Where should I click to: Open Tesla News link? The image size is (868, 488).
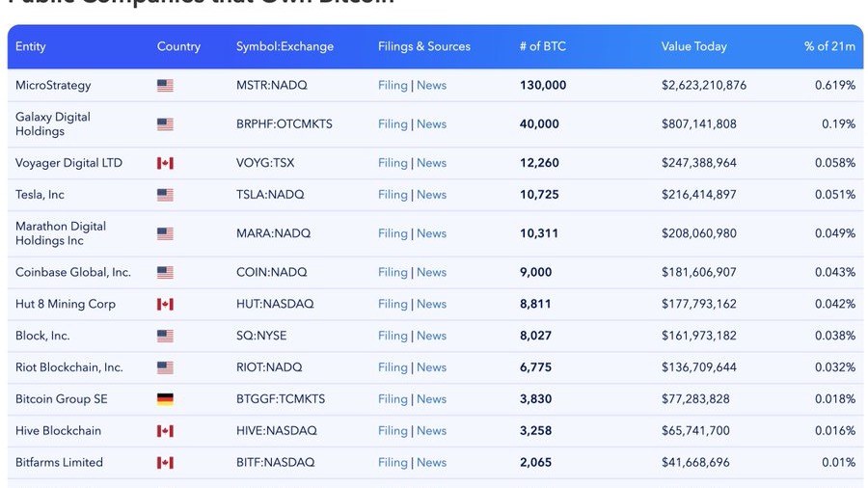431,195
